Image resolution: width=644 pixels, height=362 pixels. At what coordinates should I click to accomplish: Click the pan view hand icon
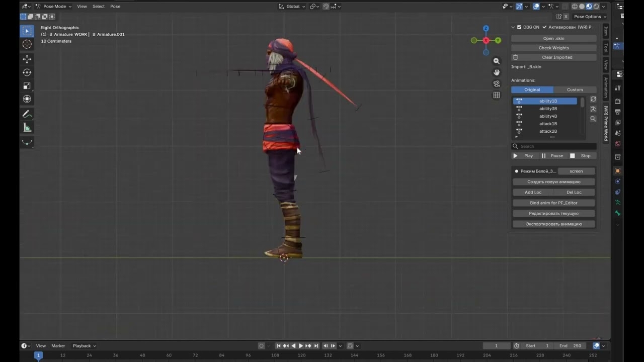coord(497,72)
